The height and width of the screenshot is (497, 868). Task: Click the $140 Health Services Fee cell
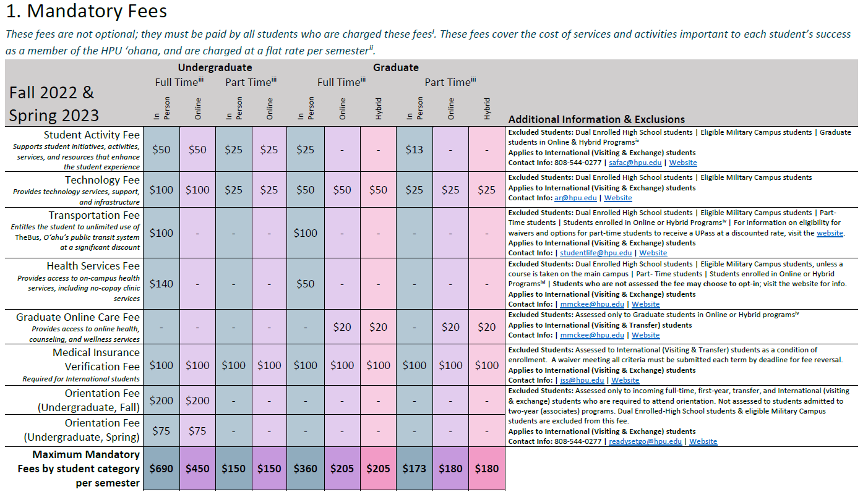161,284
